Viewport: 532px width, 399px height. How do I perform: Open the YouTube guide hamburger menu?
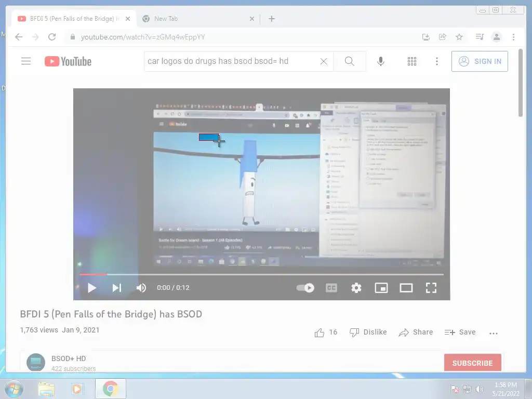click(x=26, y=61)
